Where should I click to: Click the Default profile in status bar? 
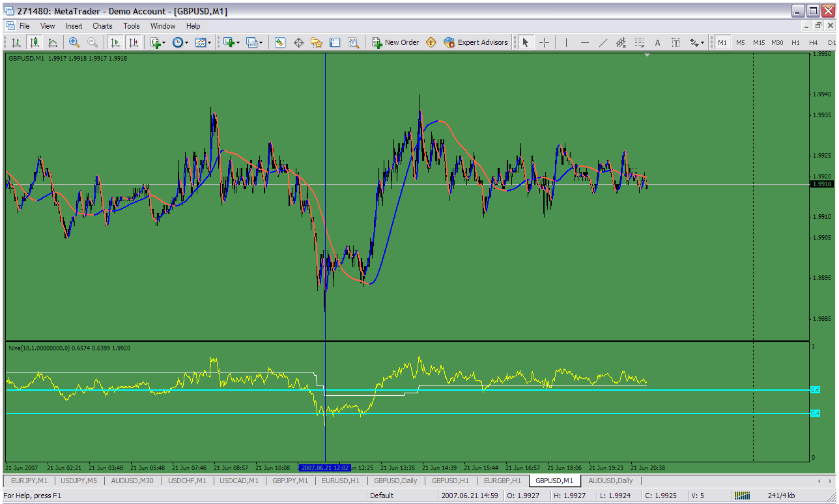point(382,496)
